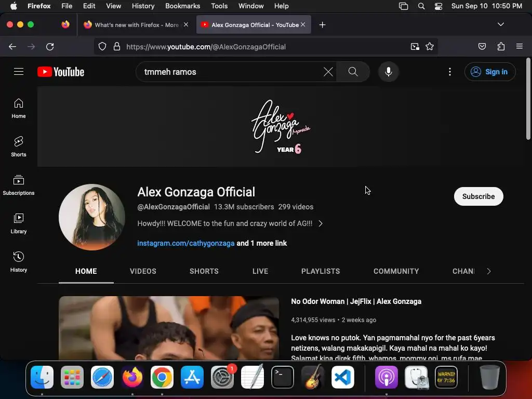Open Terminal from the Dock
Image resolution: width=532 pixels, height=399 pixels.
pos(282,377)
